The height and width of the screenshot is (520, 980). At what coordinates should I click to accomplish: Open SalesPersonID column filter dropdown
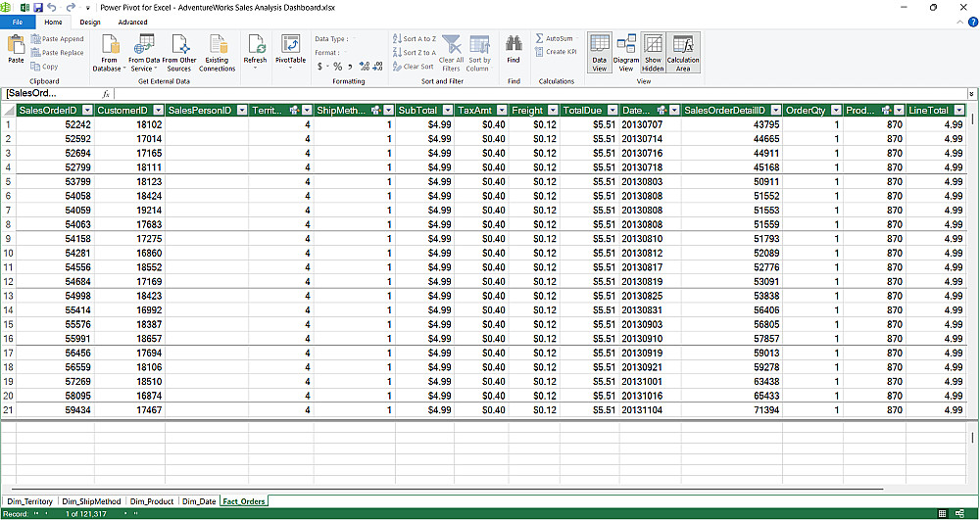click(241, 111)
